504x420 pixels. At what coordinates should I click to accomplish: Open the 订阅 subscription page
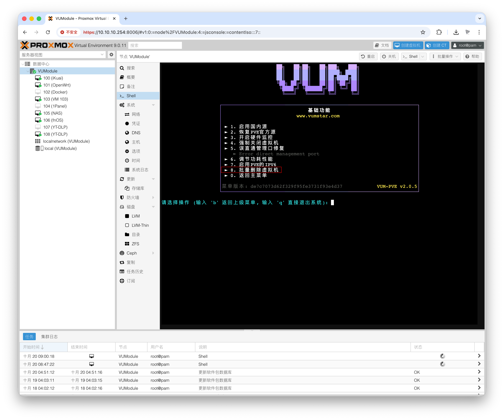(131, 281)
